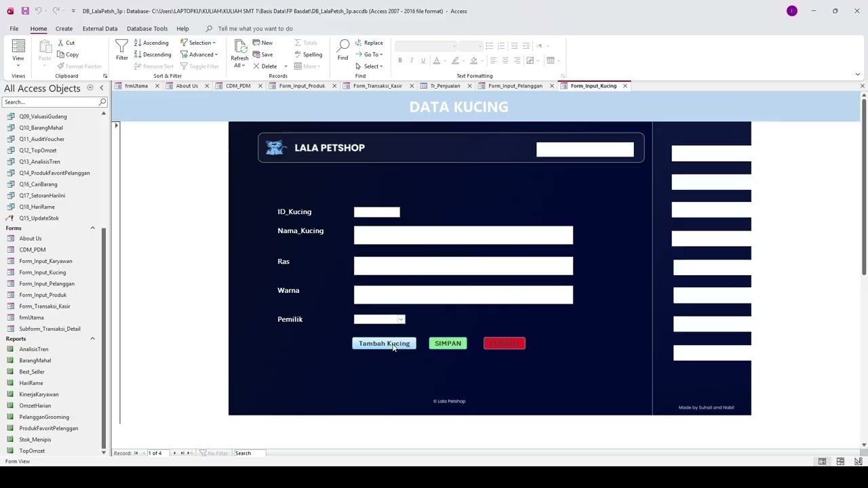Click the Filter funnel icon
Image resolution: width=868 pixels, height=488 pixels.
122,51
